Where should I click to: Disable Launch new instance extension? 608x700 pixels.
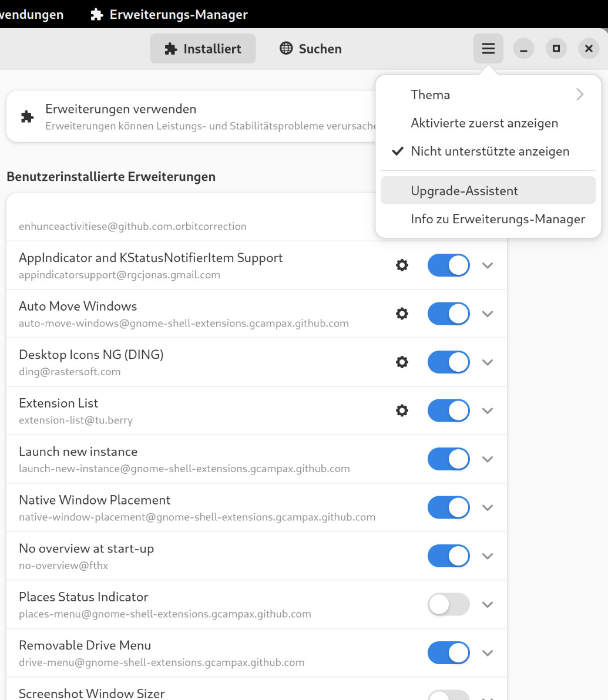(449, 459)
